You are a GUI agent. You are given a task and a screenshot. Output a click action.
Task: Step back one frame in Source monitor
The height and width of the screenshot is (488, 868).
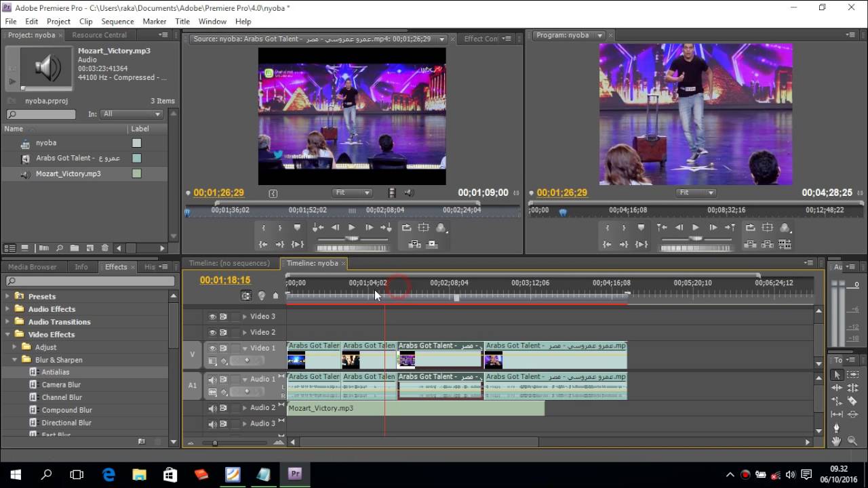335,228
